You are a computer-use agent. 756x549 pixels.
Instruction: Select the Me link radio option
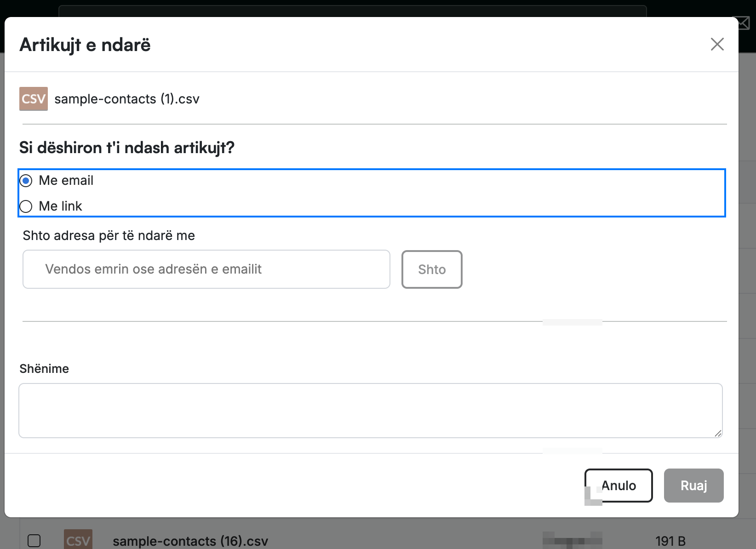tap(26, 206)
